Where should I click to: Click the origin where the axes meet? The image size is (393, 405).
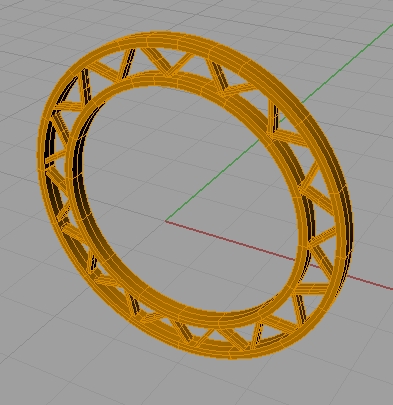click(166, 221)
